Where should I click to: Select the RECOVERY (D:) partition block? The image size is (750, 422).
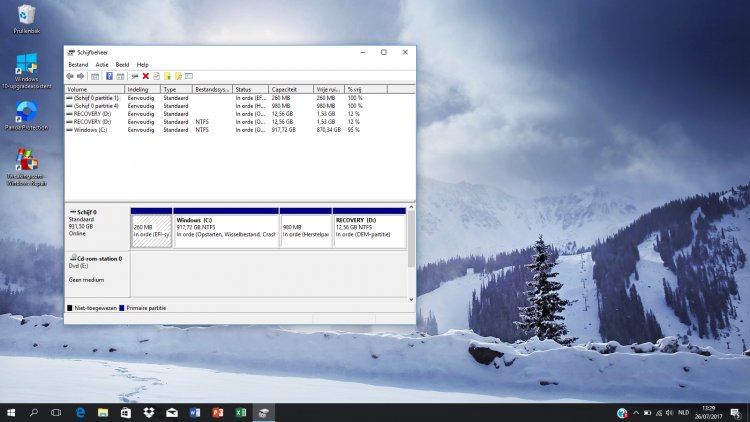(368, 230)
